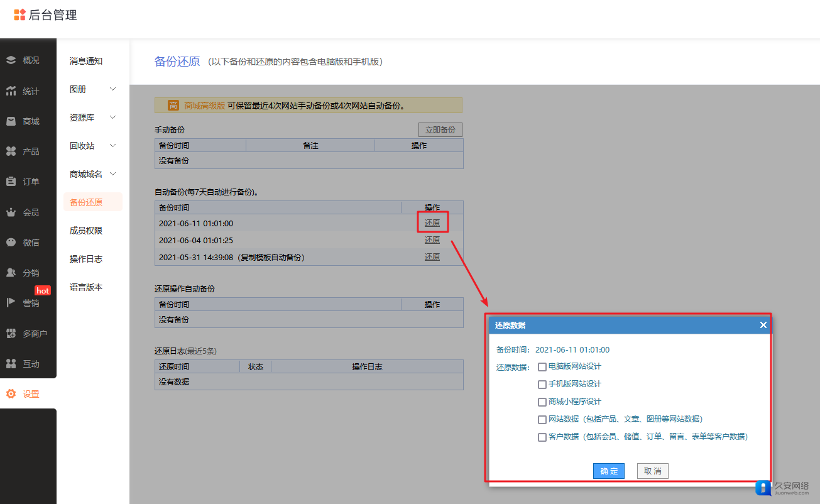This screenshot has width=820, height=504.
Task: Open the 成员权限 menu item
Action: [x=86, y=231]
